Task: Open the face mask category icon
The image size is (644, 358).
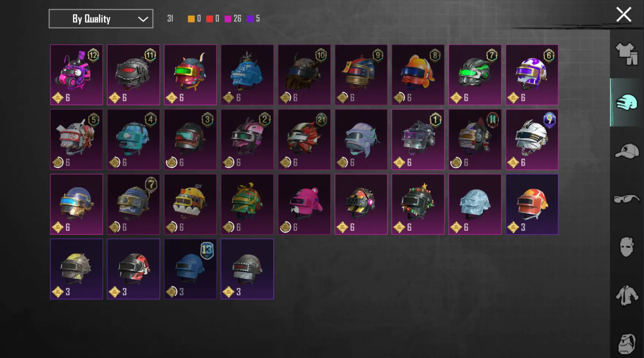Action: point(626,247)
